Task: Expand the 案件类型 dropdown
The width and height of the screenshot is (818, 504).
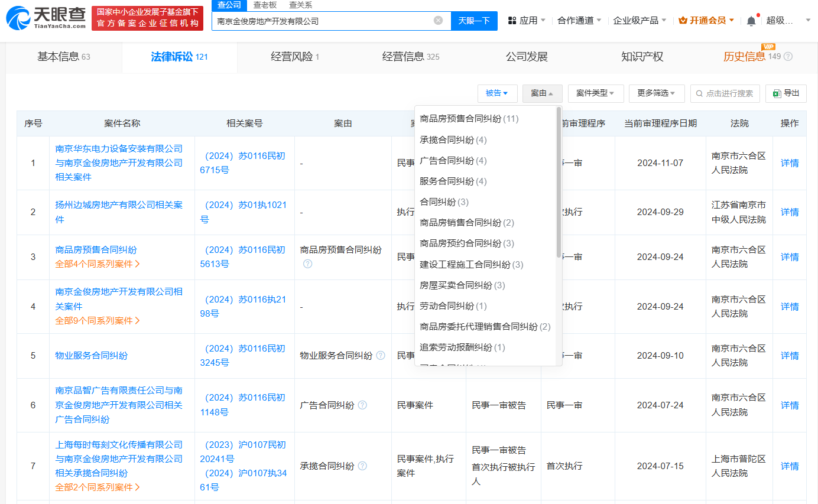Action: pyautogui.click(x=596, y=93)
